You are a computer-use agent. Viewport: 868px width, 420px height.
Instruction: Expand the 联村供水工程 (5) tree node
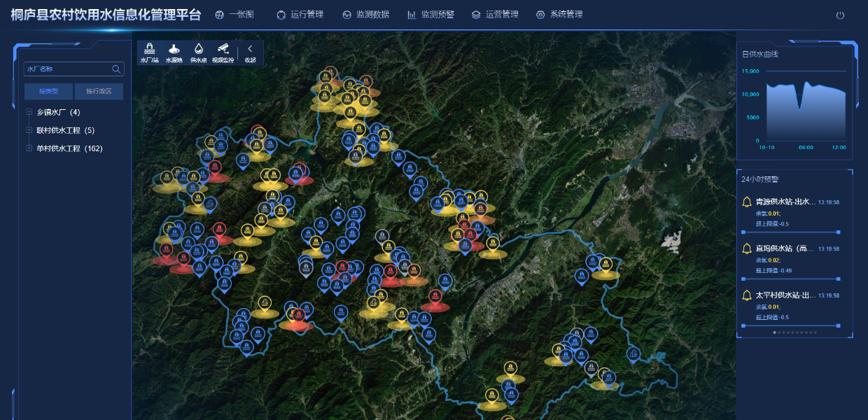pyautogui.click(x=29, y=130)
